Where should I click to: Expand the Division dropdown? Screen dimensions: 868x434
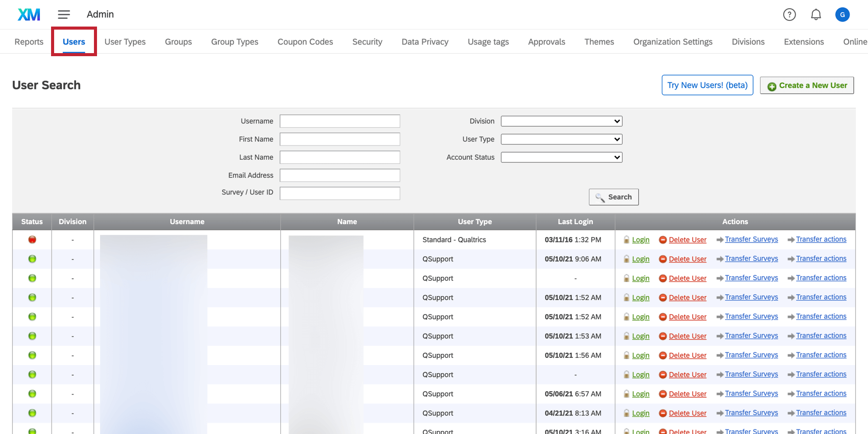click(561, 121)
